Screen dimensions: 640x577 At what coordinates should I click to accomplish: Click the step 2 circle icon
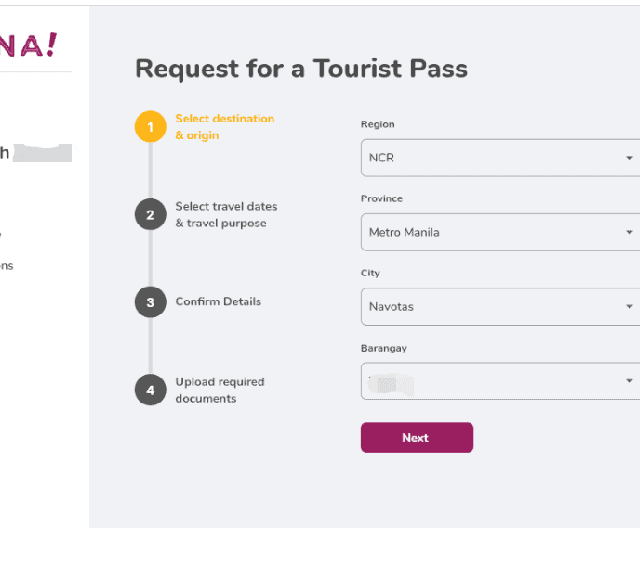[150, 215]
